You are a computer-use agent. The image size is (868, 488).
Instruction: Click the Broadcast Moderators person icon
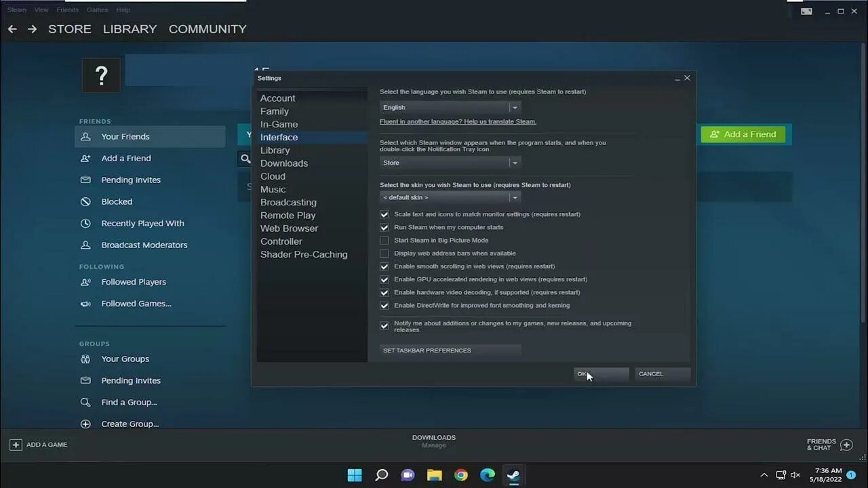tap(85, 245)
